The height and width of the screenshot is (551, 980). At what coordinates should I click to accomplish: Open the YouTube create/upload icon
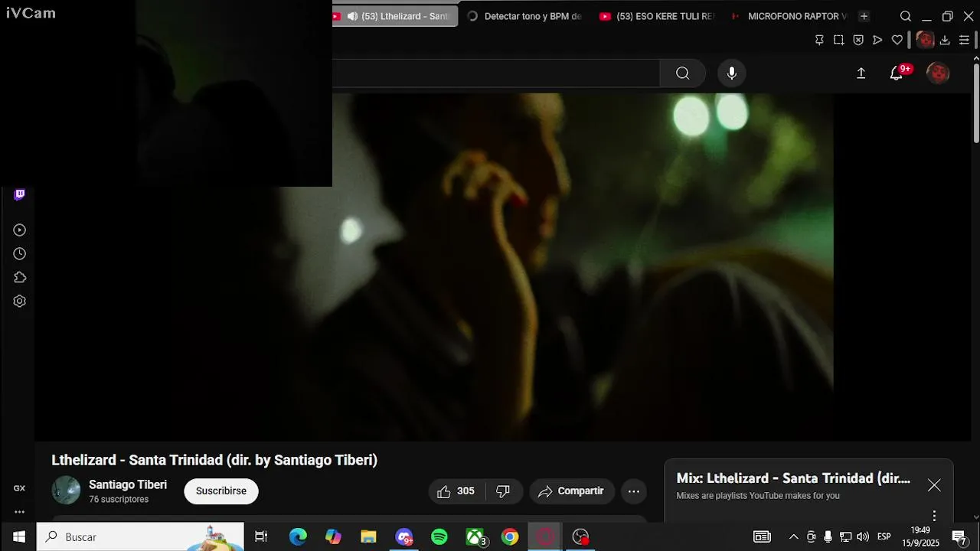861,73
